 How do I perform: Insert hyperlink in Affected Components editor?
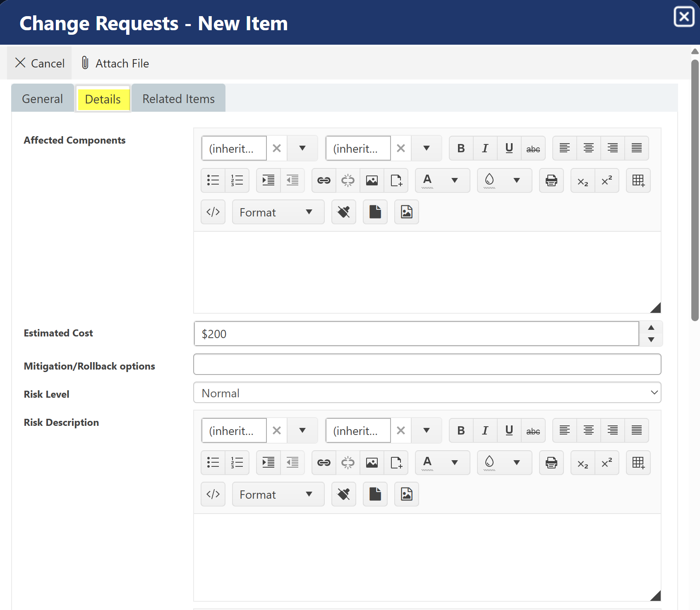tap(324, 180)
